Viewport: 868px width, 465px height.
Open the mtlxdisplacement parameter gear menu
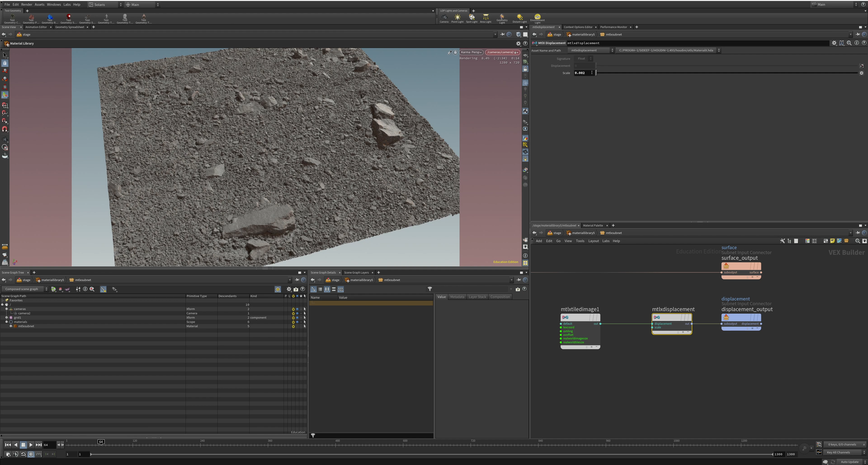coord(834,43)
